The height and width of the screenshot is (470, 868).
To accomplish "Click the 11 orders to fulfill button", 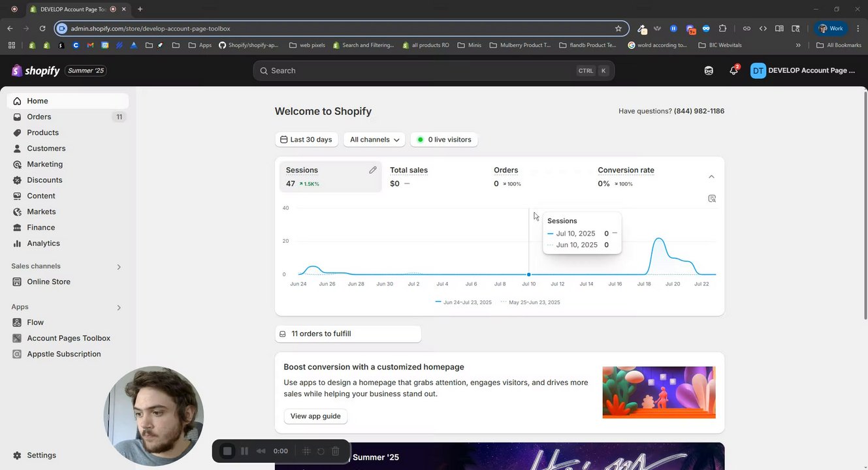I will 348,334.
